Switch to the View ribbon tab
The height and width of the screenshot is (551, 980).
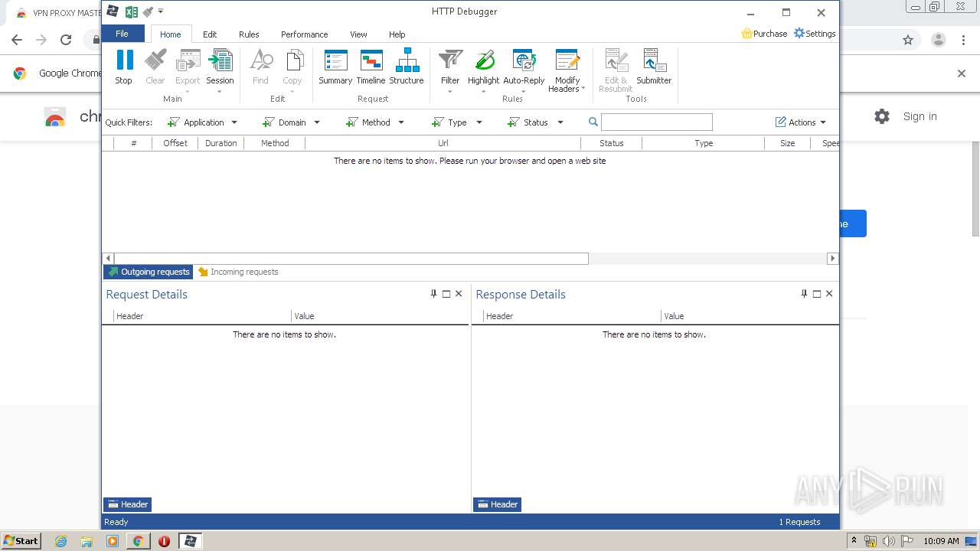[358, 34]
